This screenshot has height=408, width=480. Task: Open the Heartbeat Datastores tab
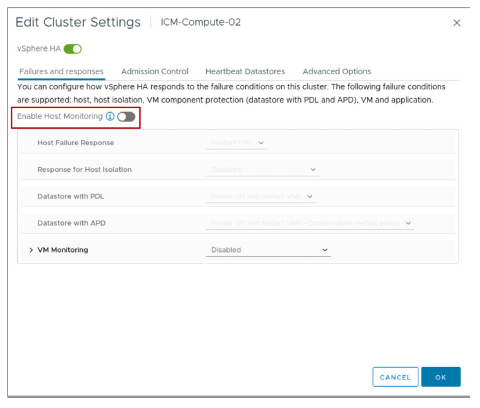(245, 71)
